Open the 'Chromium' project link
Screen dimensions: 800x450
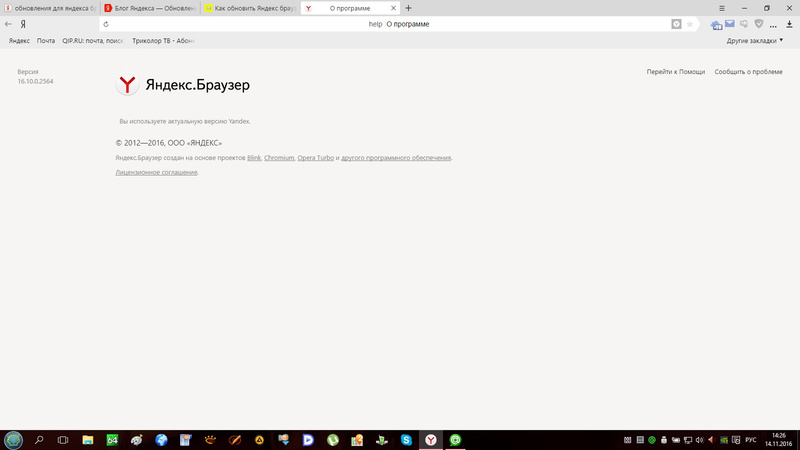279,158
